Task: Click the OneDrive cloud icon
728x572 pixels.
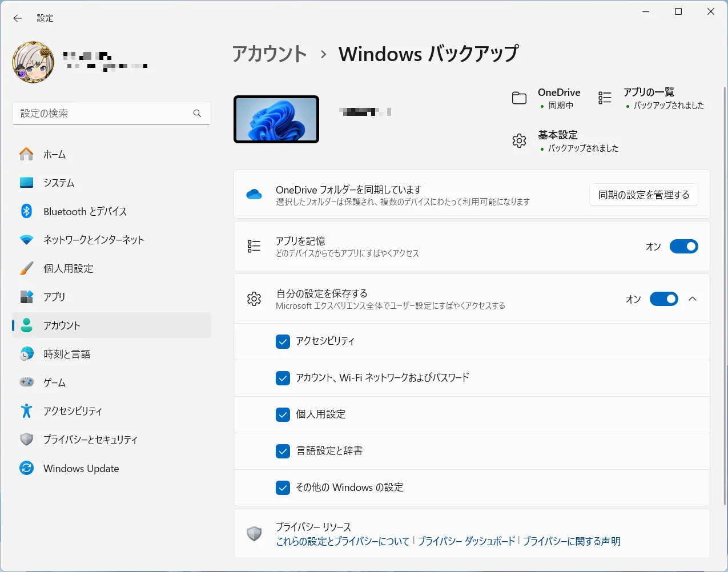Action: click(x=254, y=195)
